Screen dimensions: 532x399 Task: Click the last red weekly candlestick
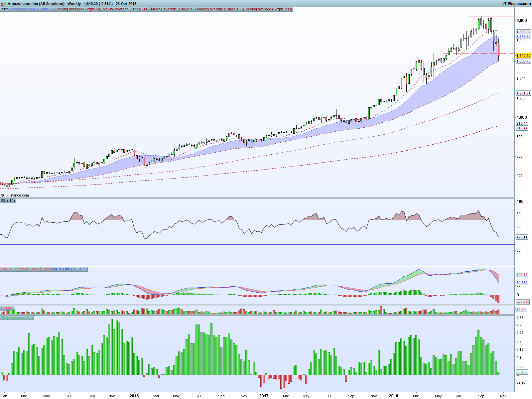[x=498, y=49]
